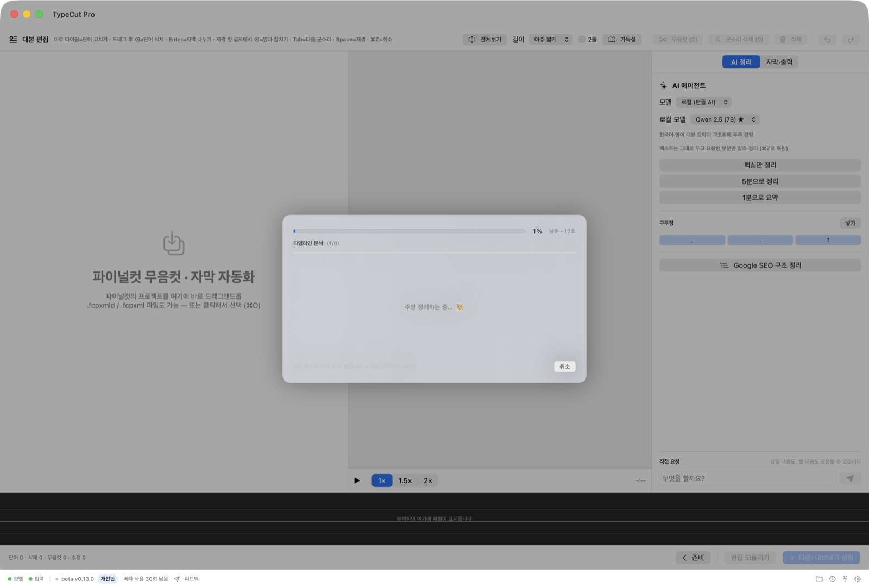Set playback speed to 2x
Viewport: 869px width, 588px height.
(428, 480)
